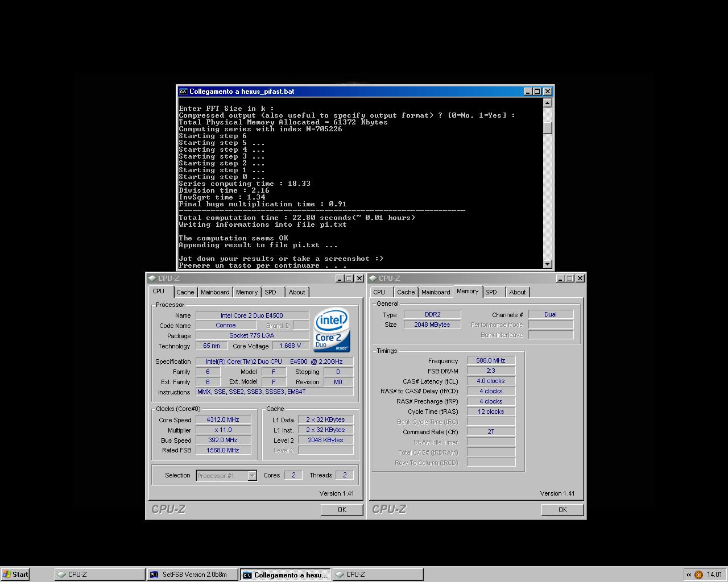The height and width of the screenshot is (582, 728).
Task: Click the Conroe code name field
Action: pyautogui.click(x=226, y=326)
